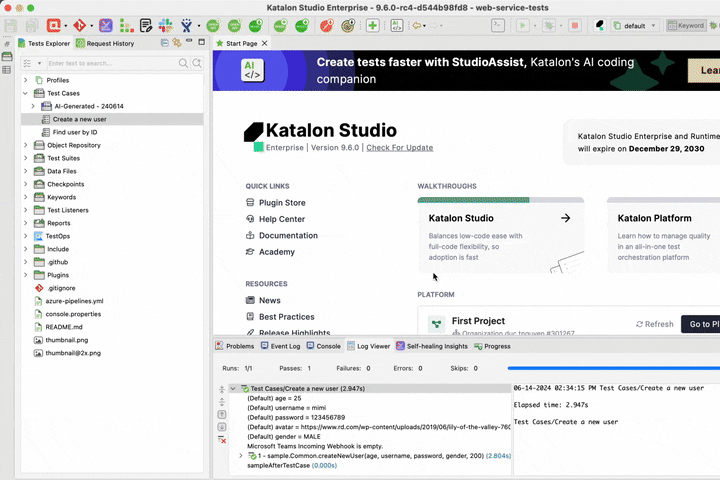The width and height of the screenshot is (720, 480).
Task: Click the Tests Explorer search input field
Action: click(112, 63)
